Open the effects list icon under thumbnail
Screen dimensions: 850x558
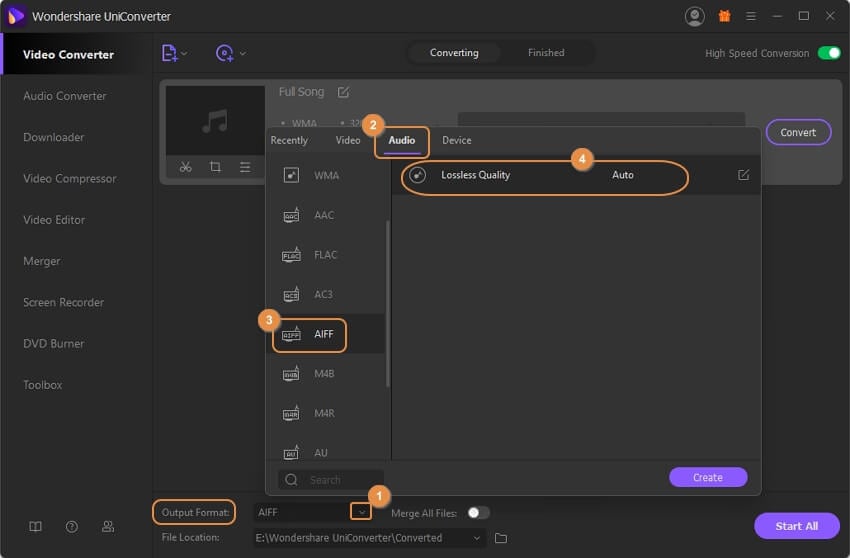click(x=245, y=167)
